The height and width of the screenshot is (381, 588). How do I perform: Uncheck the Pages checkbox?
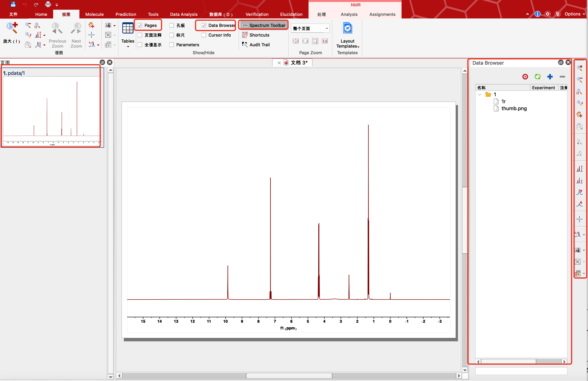click(140, 25)
